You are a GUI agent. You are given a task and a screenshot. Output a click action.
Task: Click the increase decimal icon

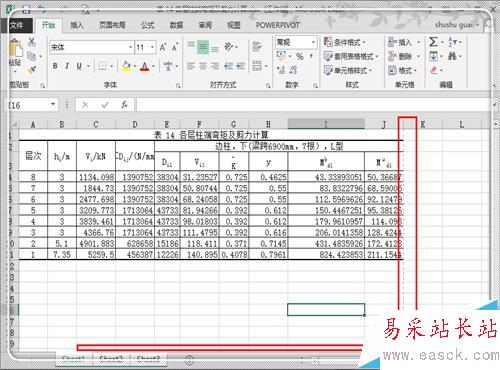tap(281, 70)
